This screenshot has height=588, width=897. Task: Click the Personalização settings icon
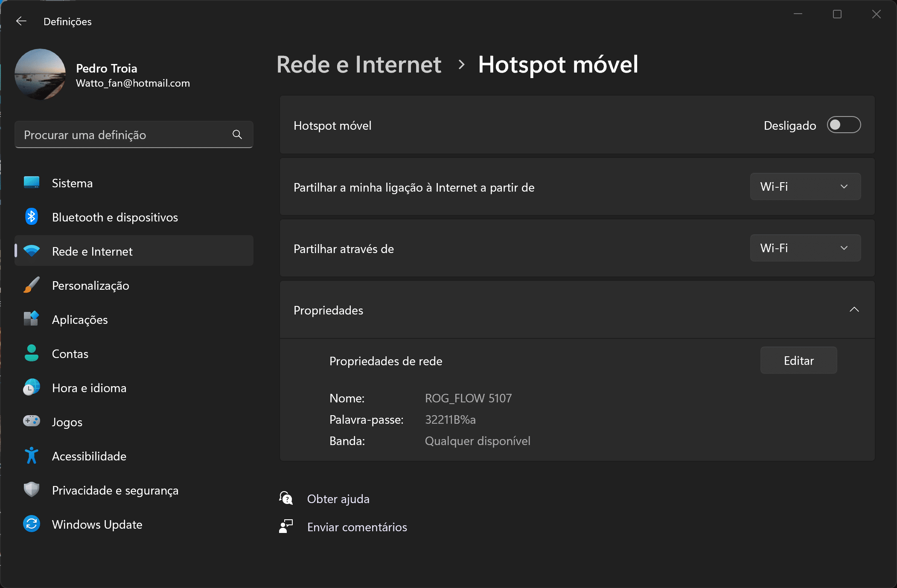(32, 285)
